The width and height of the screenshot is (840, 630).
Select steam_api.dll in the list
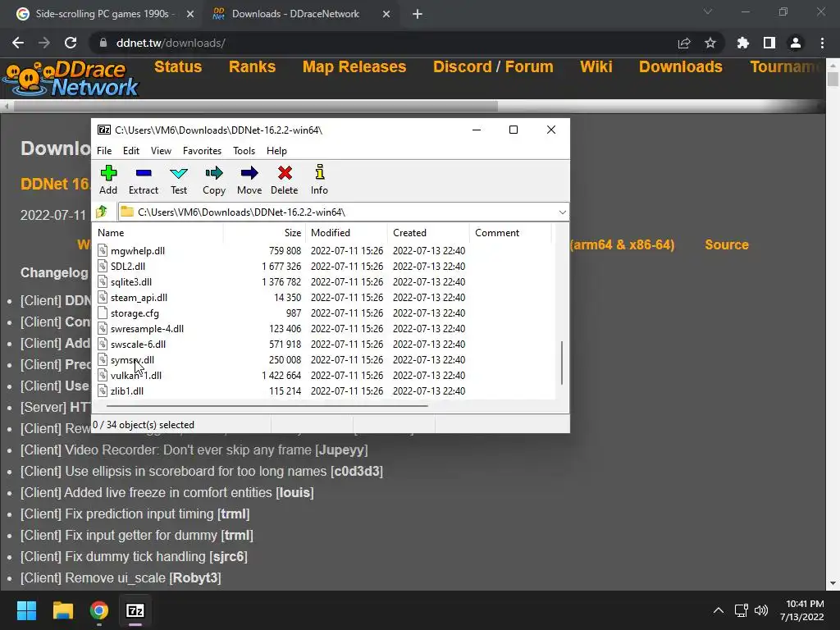pos(139,297)
